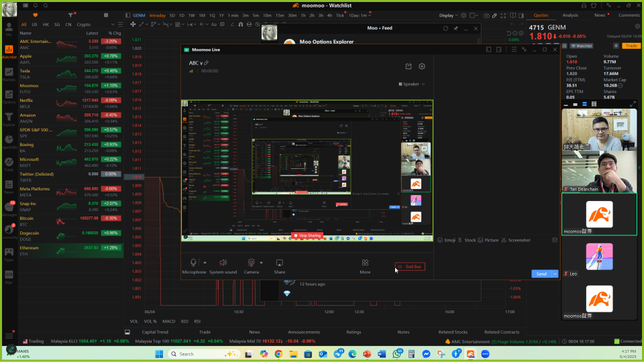Click the chart camera snapshot icon

tap(486, 15)
